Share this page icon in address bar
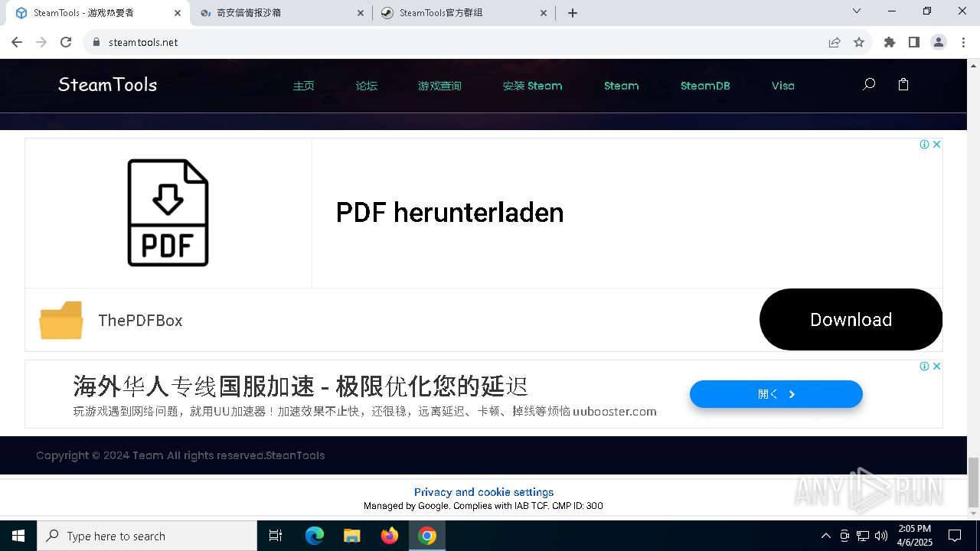The height and width of the screenshot is (551, 980). [835, 42]
